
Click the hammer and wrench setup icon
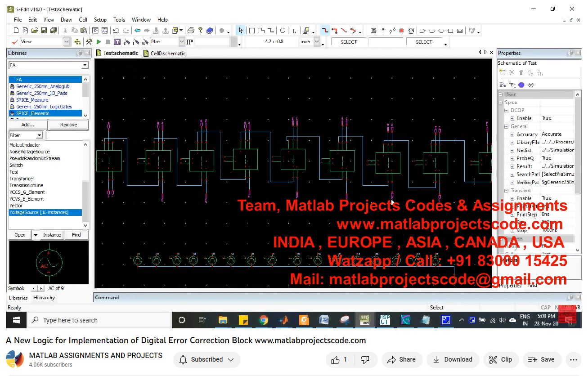pyautogui.click(x=89, y=42)
